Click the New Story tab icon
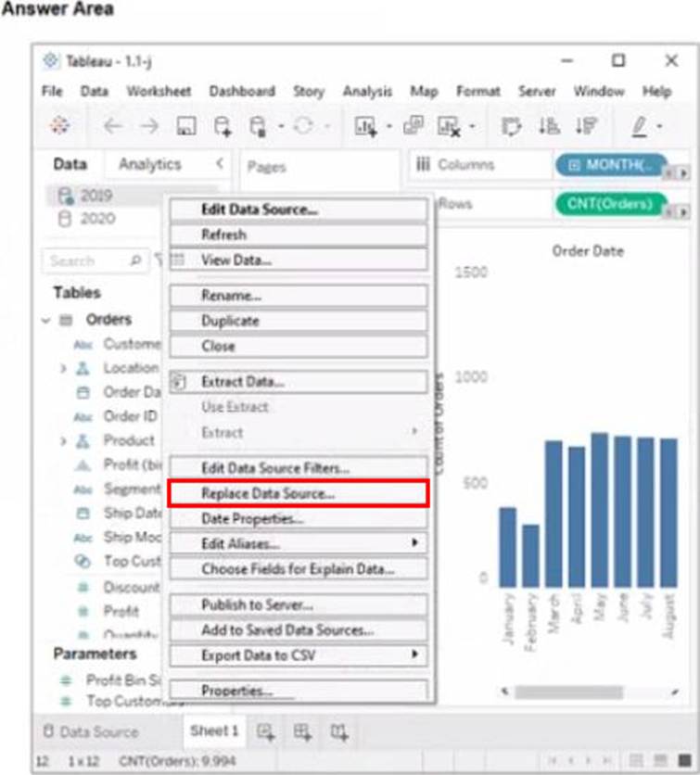Viewport: 700px width, 775px height. pyautogui.click(x=339, y=732)
